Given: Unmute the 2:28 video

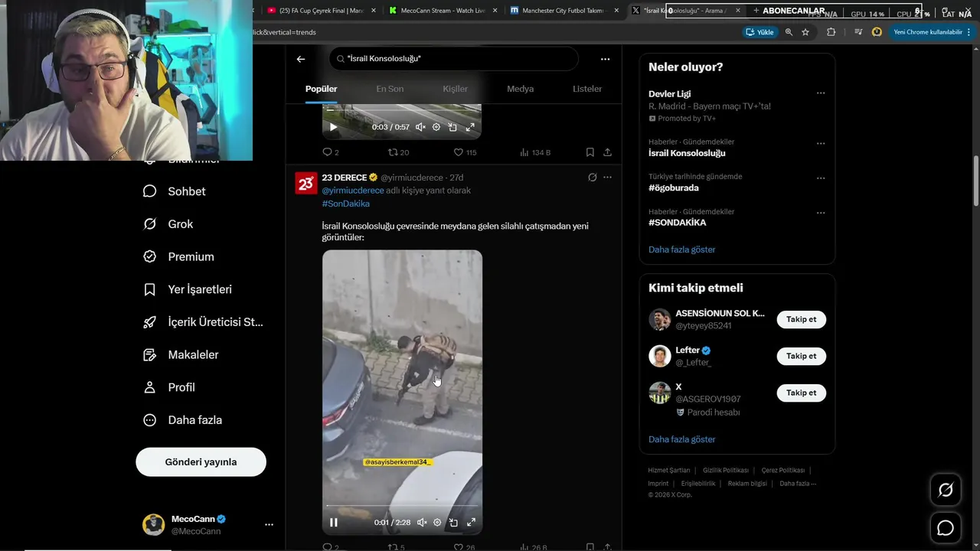Looking at the screenshot, I should click(422, 523).
